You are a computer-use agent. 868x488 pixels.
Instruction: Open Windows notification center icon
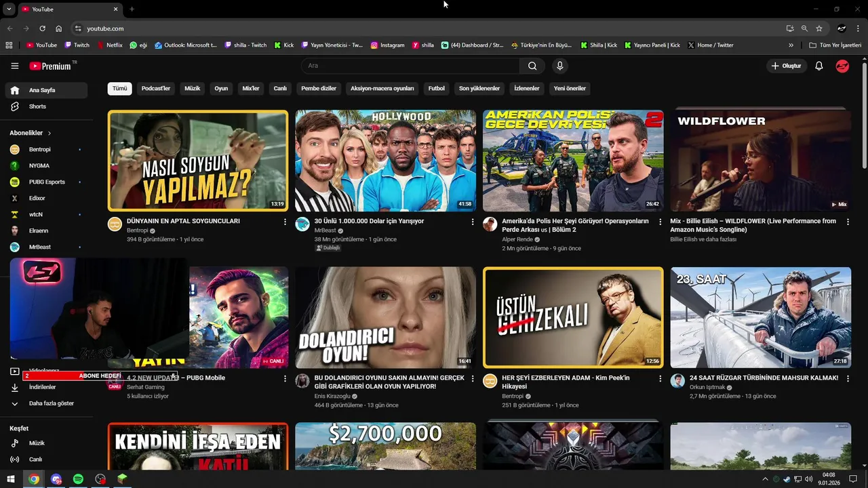(x=853, y=479)
